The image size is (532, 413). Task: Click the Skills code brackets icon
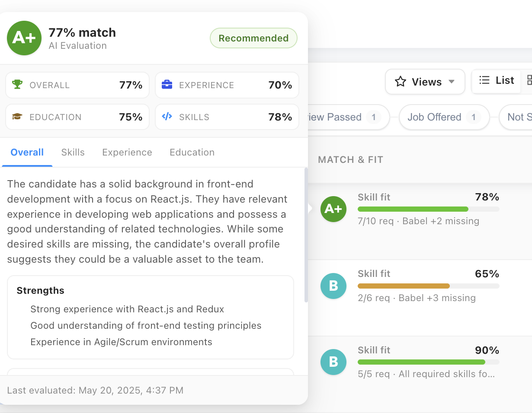click(x=167, y=117)
